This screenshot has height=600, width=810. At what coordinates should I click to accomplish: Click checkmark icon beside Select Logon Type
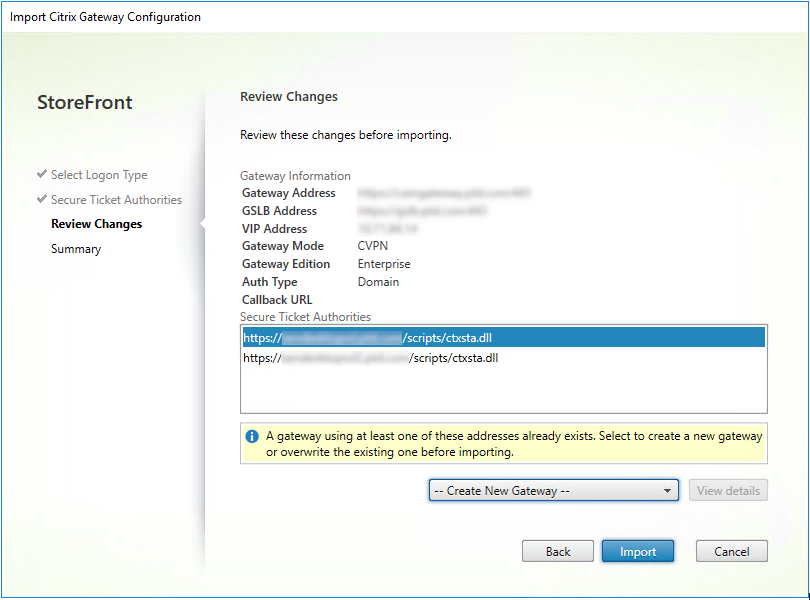click(x=42, y=174)
